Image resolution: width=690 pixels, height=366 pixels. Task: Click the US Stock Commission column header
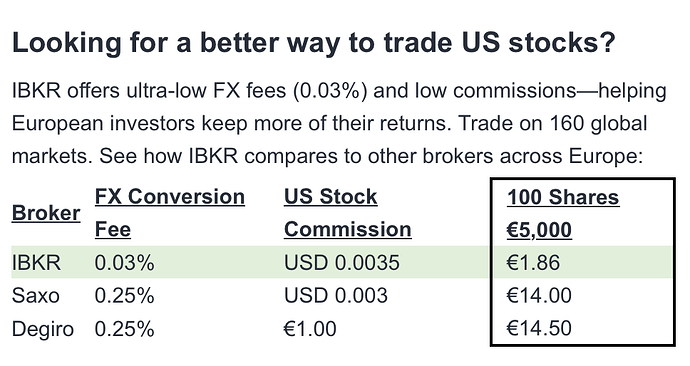(348, 213)
